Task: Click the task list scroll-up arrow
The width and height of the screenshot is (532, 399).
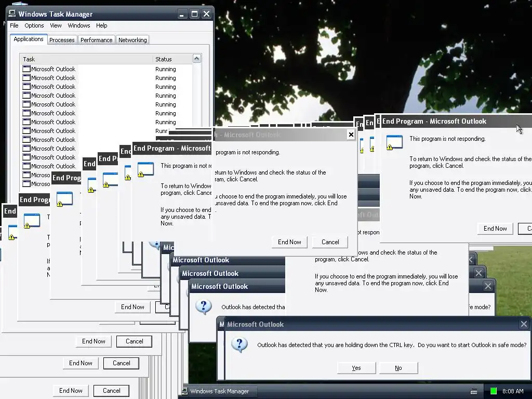Action: coord(197,59)
